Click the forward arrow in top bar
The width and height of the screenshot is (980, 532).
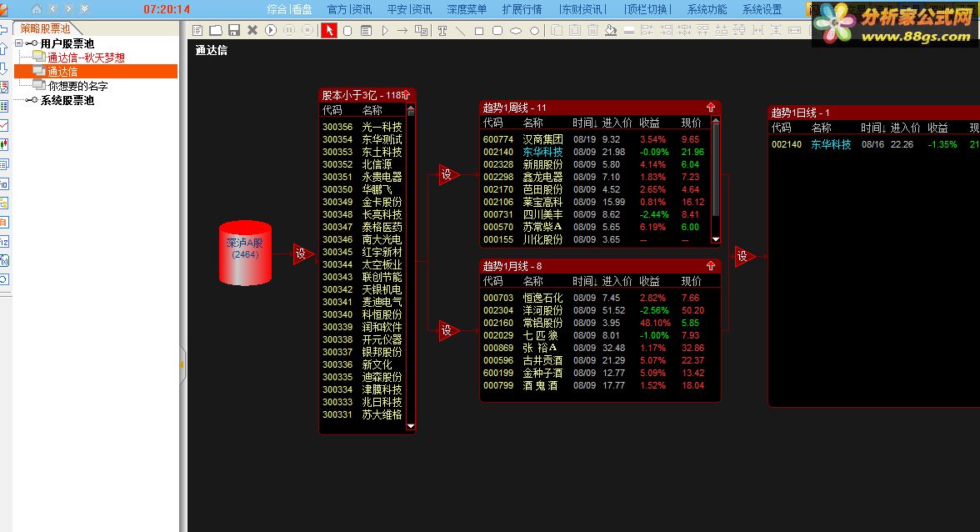[68, 8]
